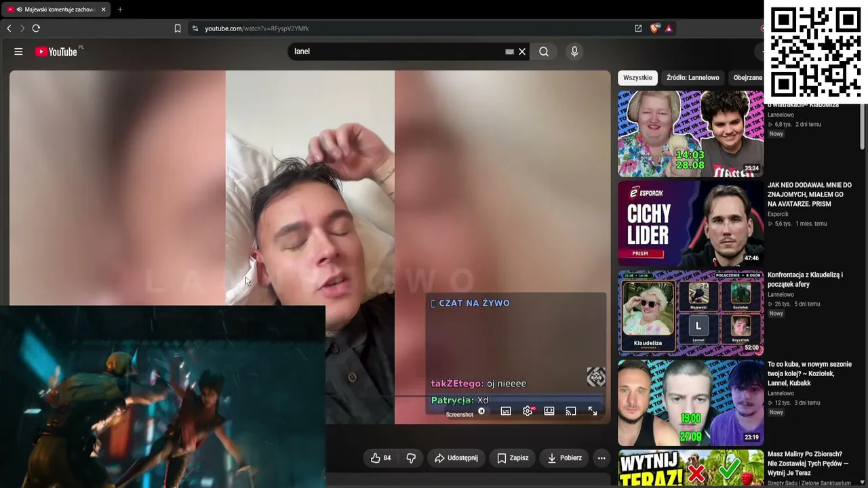Enter fullscreen mode in the player

tap(593, 411)
